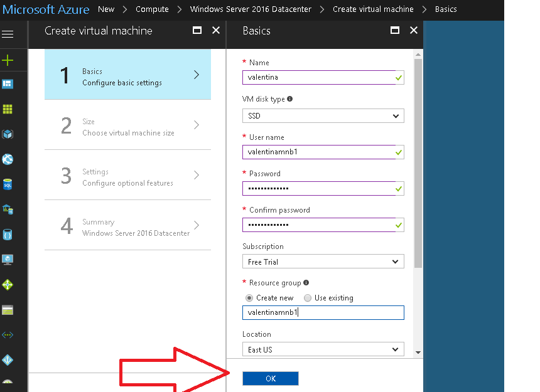Open Virtual machines monitor icon

8,260
